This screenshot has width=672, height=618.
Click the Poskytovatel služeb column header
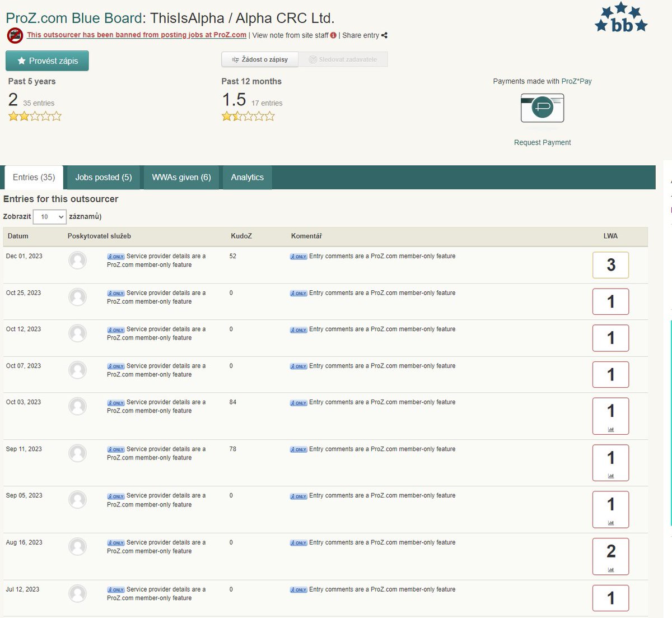[x=99, y=236]
